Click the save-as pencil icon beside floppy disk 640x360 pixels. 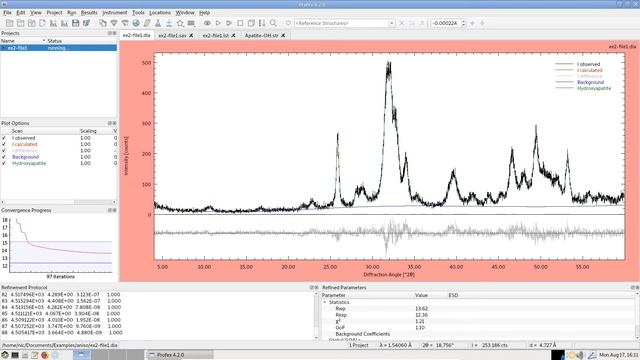(87, 23)
